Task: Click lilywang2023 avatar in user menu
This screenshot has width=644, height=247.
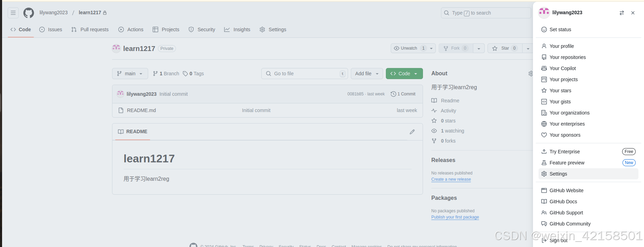Action: pos(544,13)
